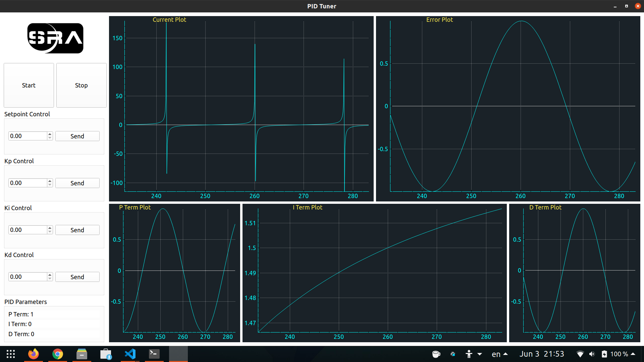
Task: Send the Kp Control value
Action: pyautogui.click(x=77, y=183)
